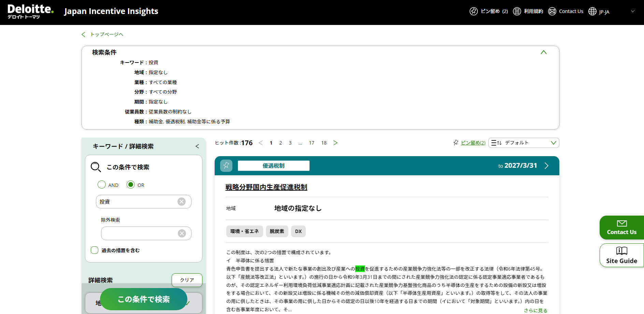Screen dimensions: 644x314
Task: Click the 投資 keyword input field
Action: [x=144, y=202]
